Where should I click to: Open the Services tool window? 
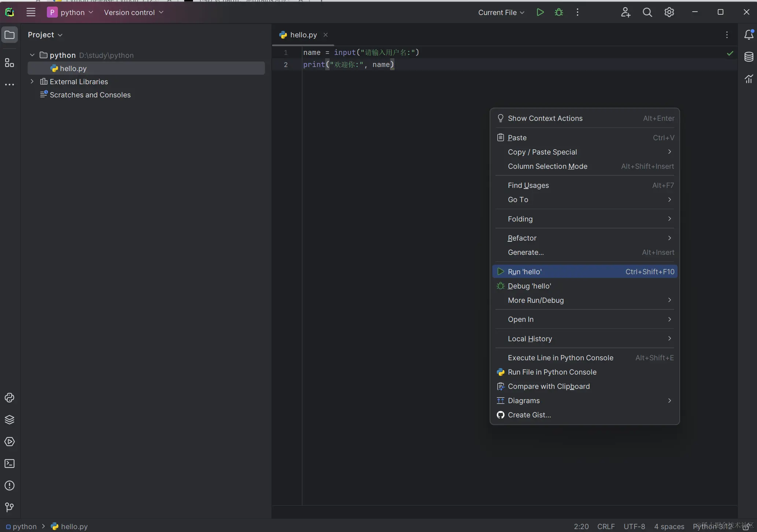(10, 442)
